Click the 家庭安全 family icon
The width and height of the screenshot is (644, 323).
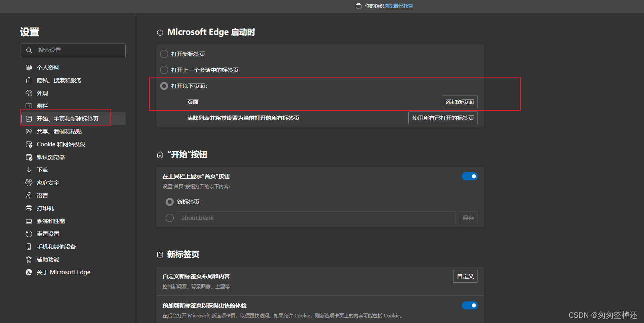(x=29, y=183)
